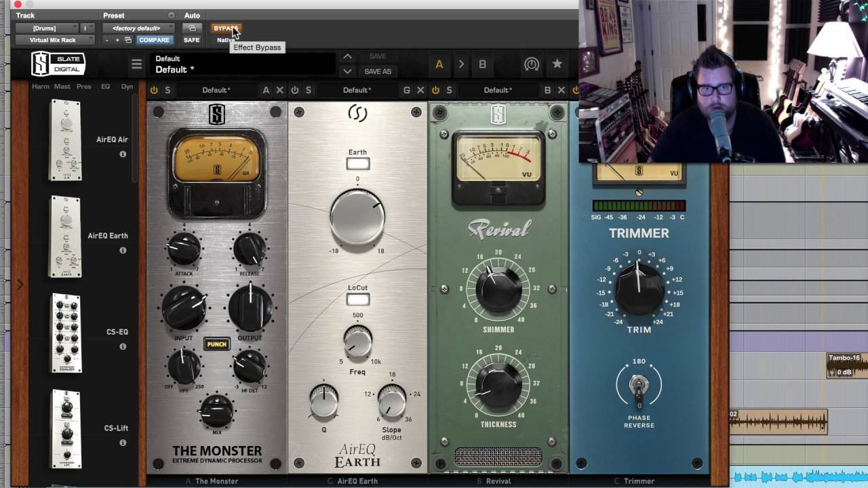Click the favorites star icon

pyautogui.click(x=557, y=64)
